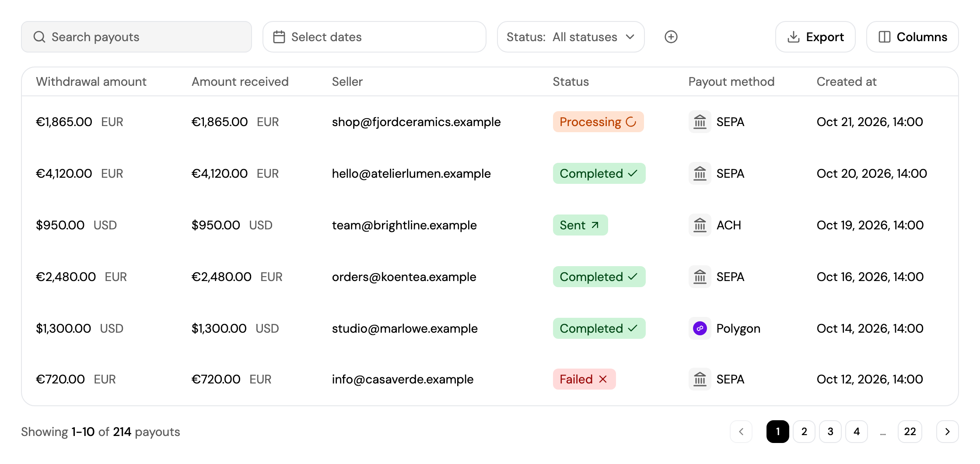Click the Status column header
The image size is (980, 464).
570,81
